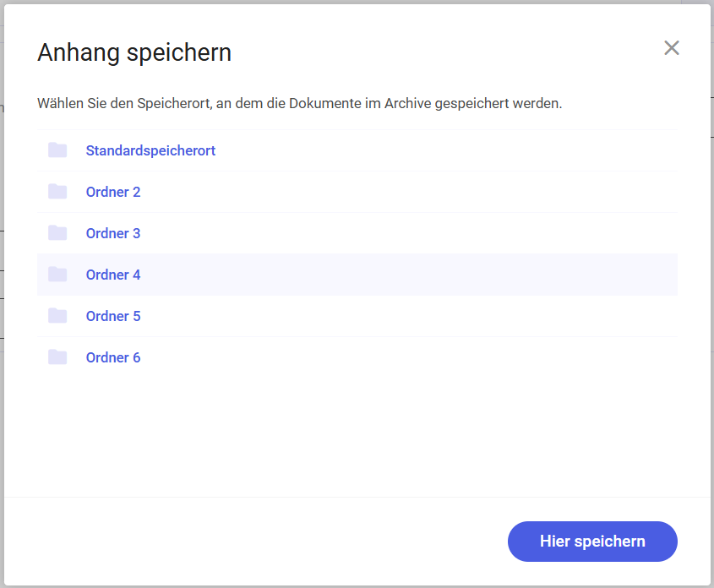The height and width of the screenshot is (588, 714).
Task: Click the Wählen Sie den Speicherort description text
Action: [300, 103]
